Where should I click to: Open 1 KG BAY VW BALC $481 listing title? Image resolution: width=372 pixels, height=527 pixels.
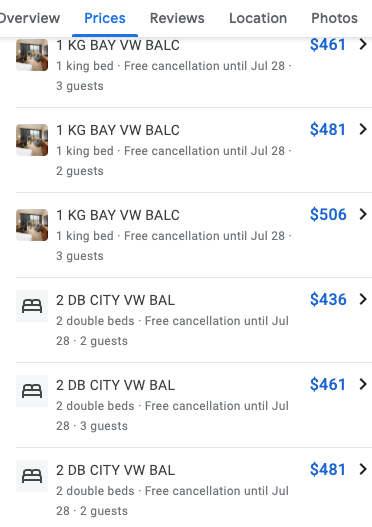(x=118, y=130)
